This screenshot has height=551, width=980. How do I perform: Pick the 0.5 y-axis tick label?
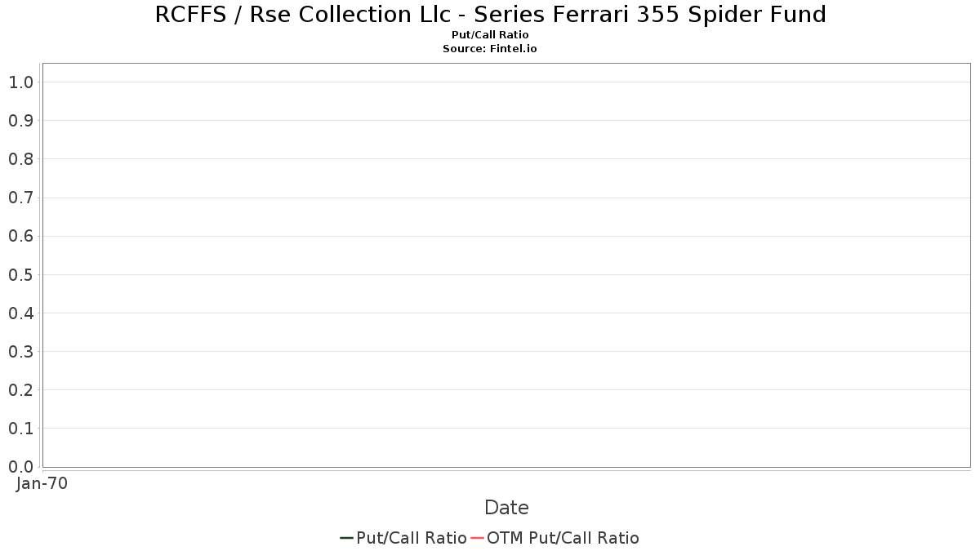pyautogui.click(x=20, y=274)
